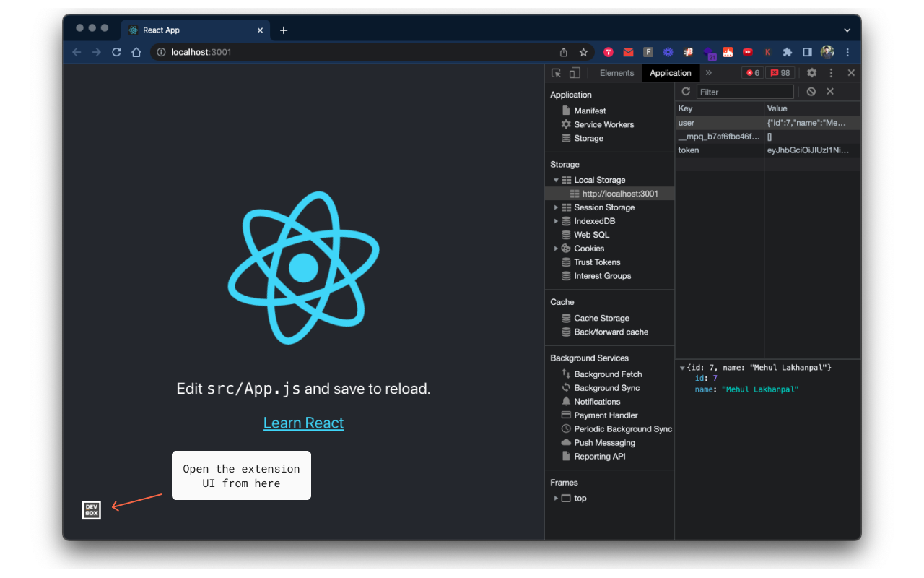
Task: Click the browser forward arrow
Action: (x=96, y=52)
